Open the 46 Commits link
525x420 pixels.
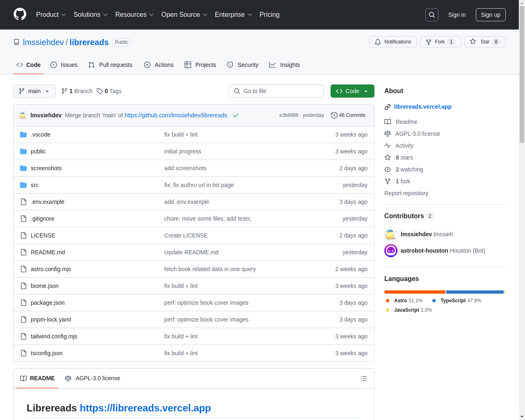[348, 115]
